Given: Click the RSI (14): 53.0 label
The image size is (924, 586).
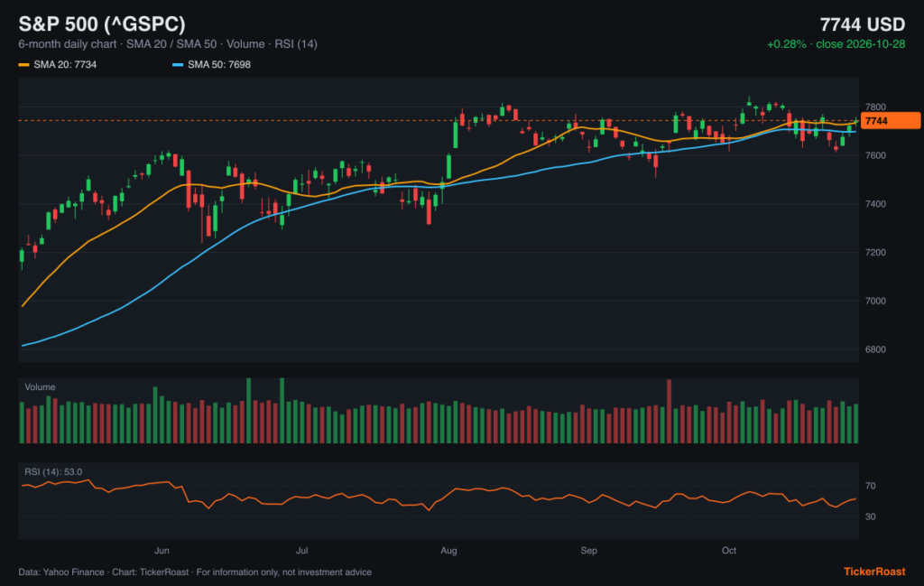Looking at the screenshot, I should click(x=53, y=471).
